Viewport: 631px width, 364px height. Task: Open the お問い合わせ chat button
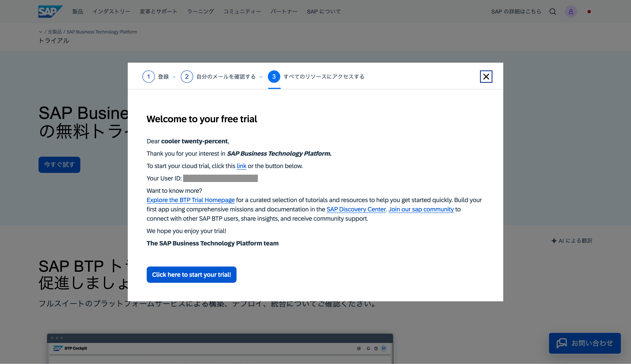(x=585, y=343)
